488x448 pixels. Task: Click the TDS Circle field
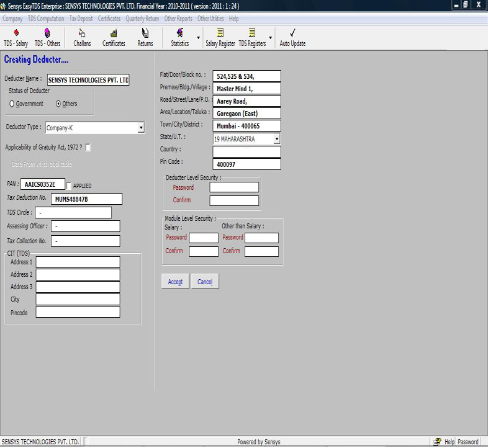click(x=73, y=213)
